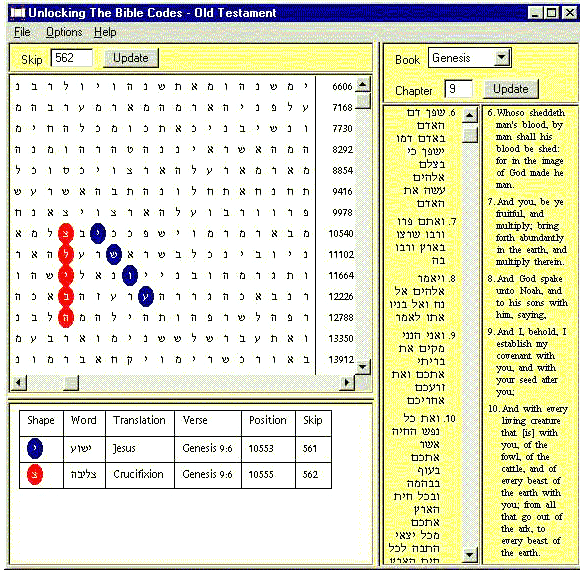The width and height of the screenshot is (580, 570).
Task: Open the Options menu
Action: [x=64, y=32]
